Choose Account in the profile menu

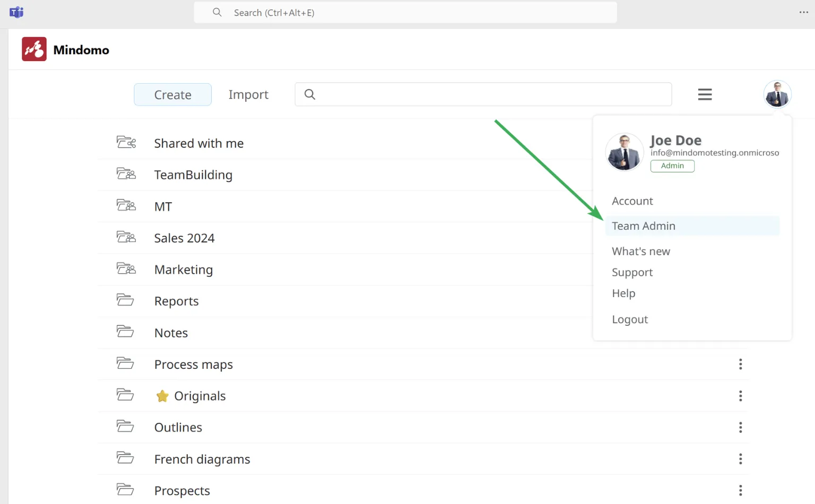tap(632, 201)
